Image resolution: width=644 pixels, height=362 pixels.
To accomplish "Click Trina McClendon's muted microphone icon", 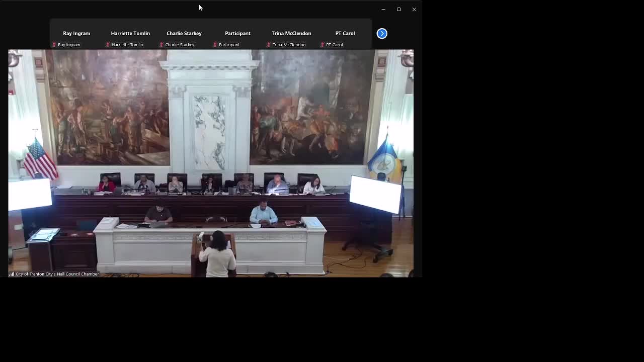I will 268,45.
